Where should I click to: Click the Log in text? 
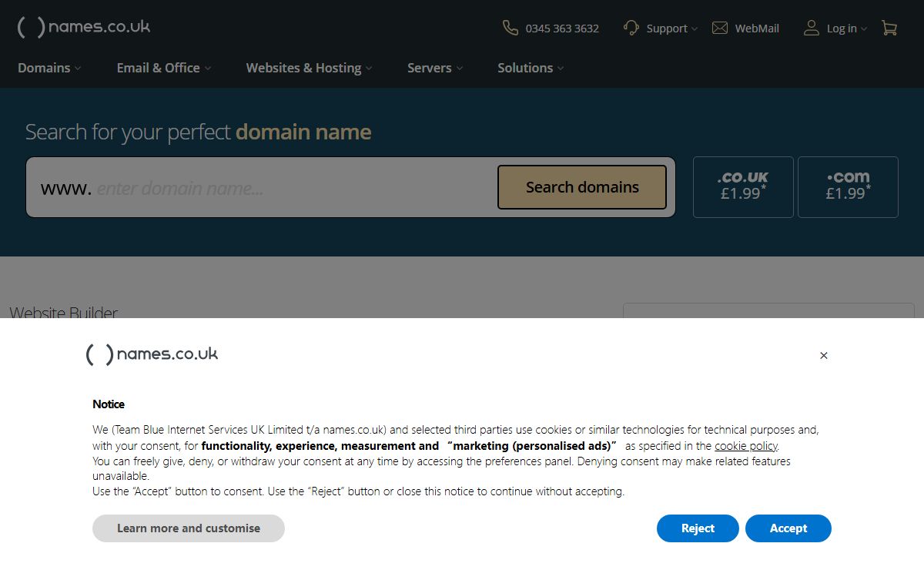point(842,28)
